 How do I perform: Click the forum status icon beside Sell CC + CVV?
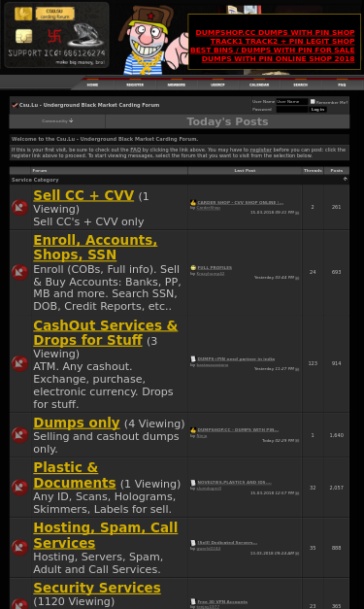coord(19,208)
